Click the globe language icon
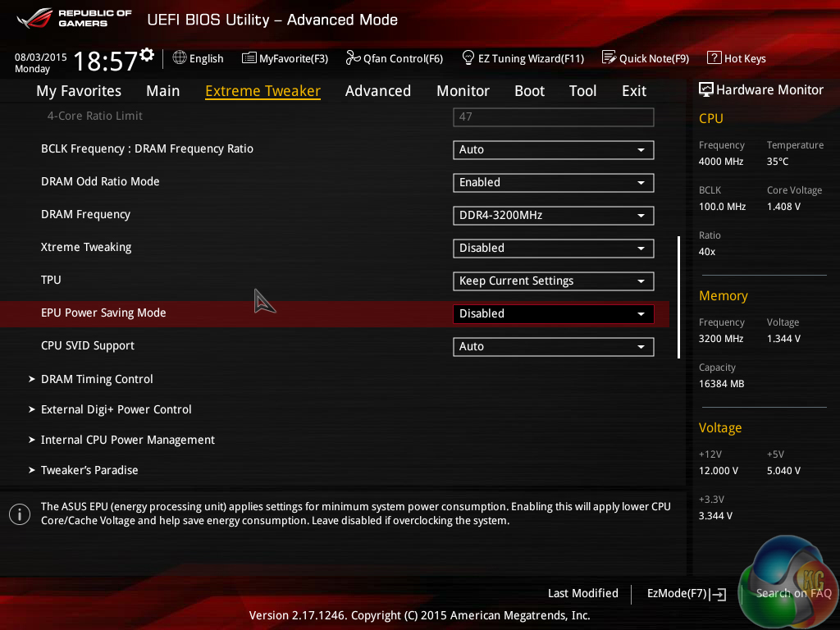 (180, 58)
